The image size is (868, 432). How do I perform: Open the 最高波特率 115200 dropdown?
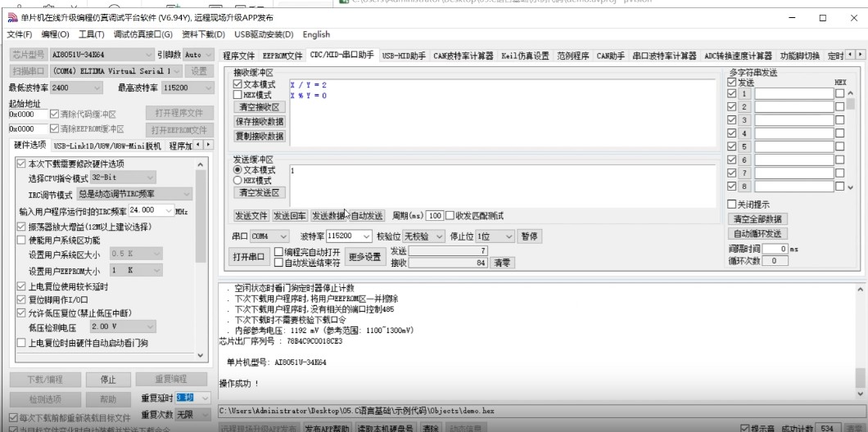(x=188, y=88)
